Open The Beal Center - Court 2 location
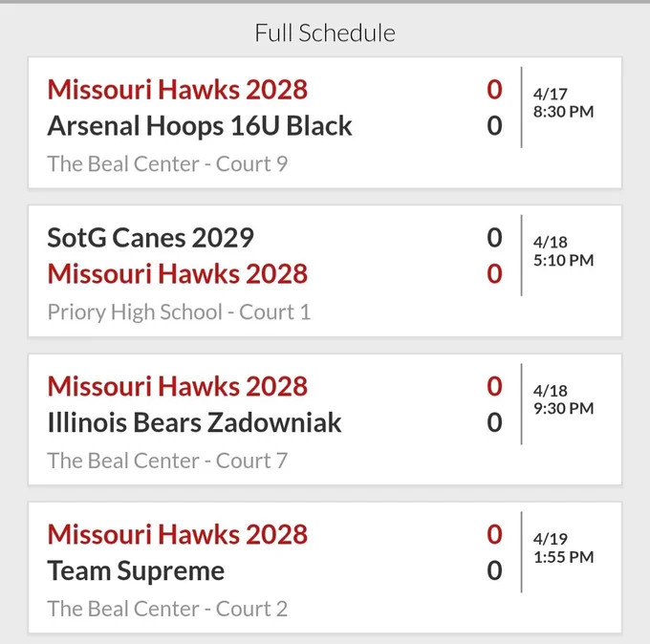Screen dimensions: 650x644 pos(167,609)
